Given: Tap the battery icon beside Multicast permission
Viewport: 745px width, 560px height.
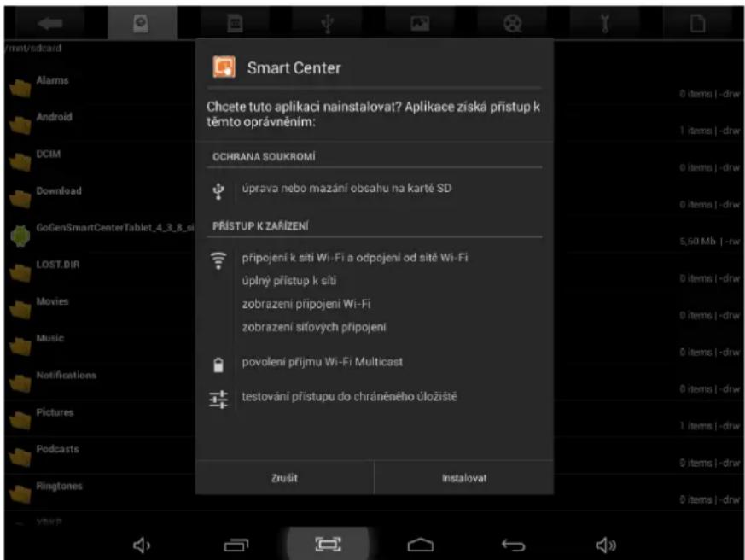Looking at the screenshot, I should click(x=218, y=365).
